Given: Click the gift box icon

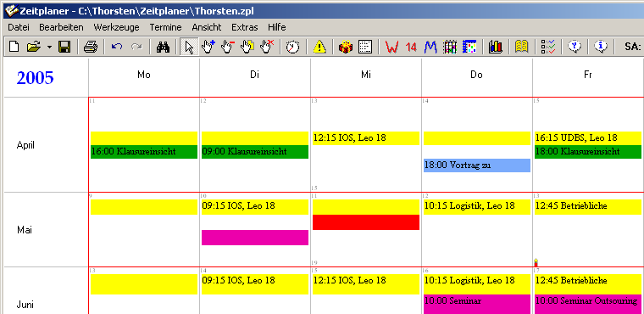Looking at the screenshot, I should pos(346,47).
